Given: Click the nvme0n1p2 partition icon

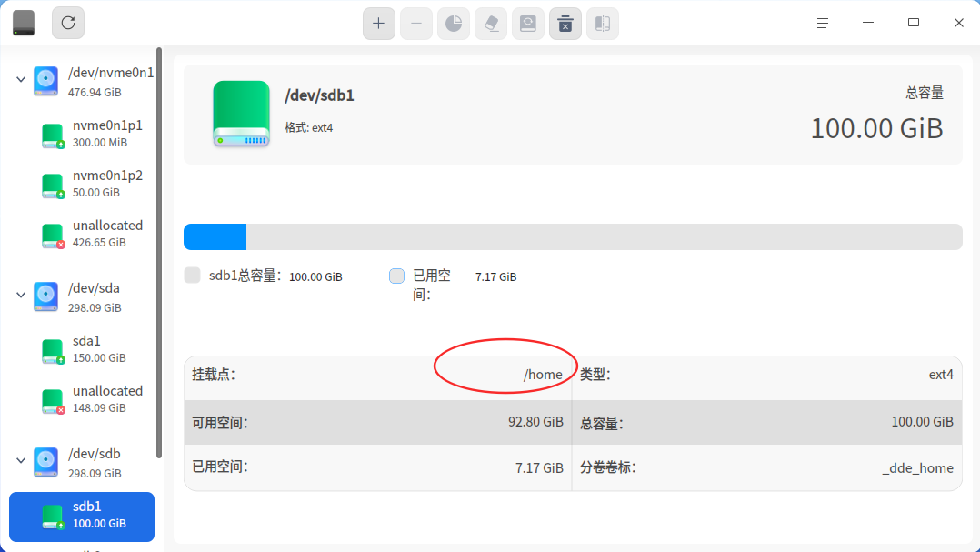Looking at the screenshot, I should [x=53, y=186].
